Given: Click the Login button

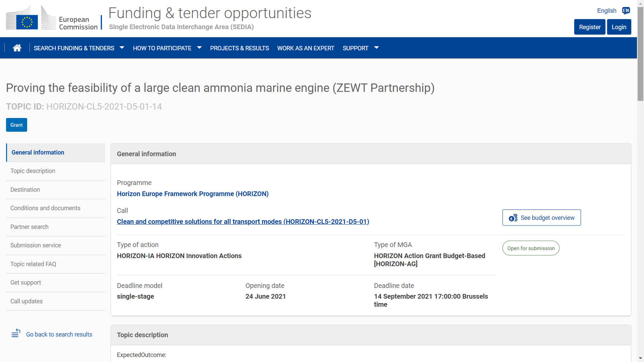Looking at the screenshot, I should coord(619,27).
